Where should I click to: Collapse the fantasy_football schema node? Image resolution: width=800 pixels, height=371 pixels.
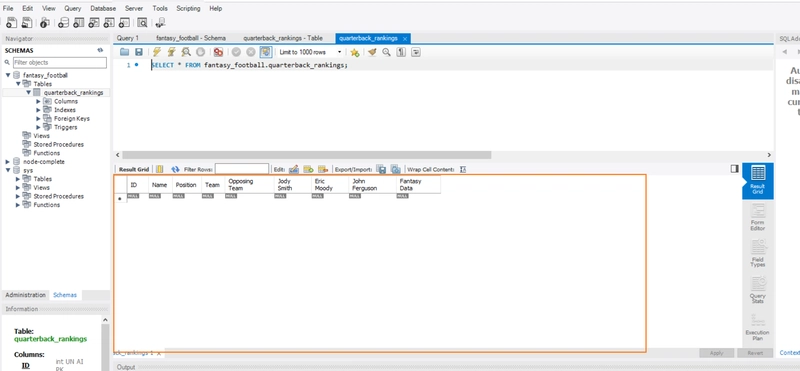point(8,75)
